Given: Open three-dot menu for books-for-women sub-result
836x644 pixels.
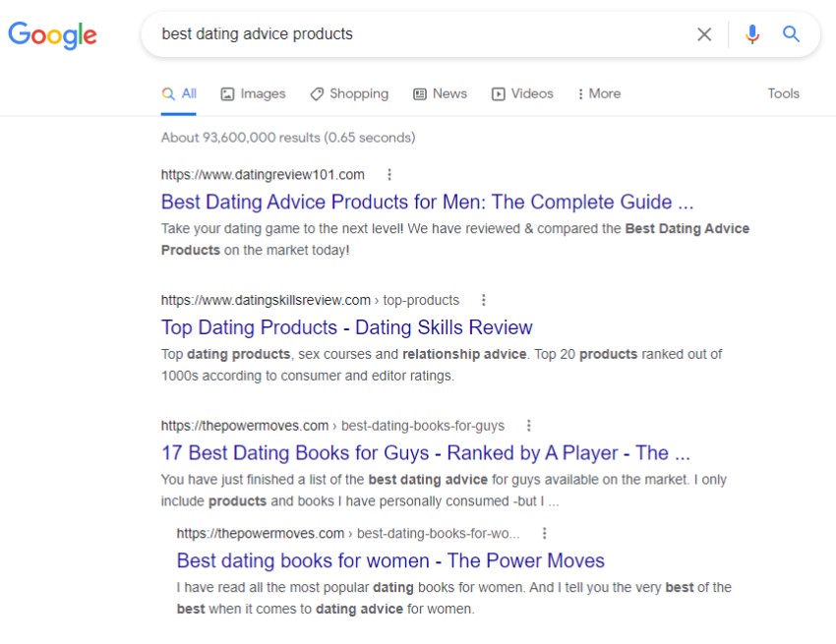Looking at the screenshot, I should (545, 534).
